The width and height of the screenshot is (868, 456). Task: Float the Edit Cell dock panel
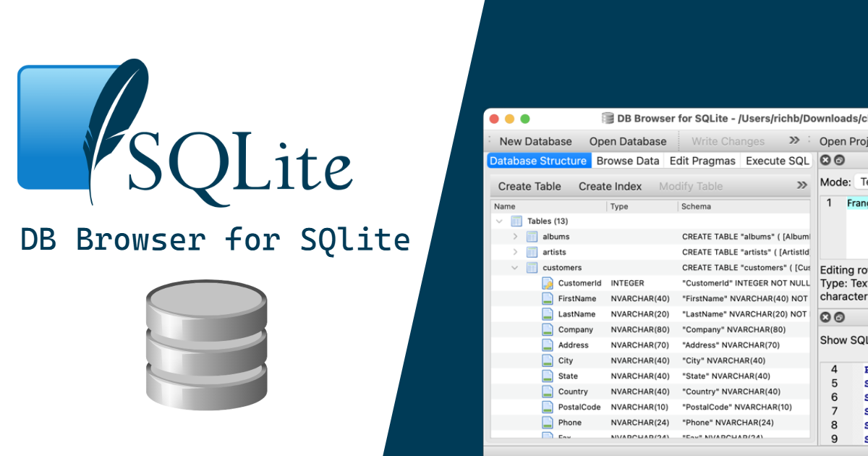tap(839, 161)
